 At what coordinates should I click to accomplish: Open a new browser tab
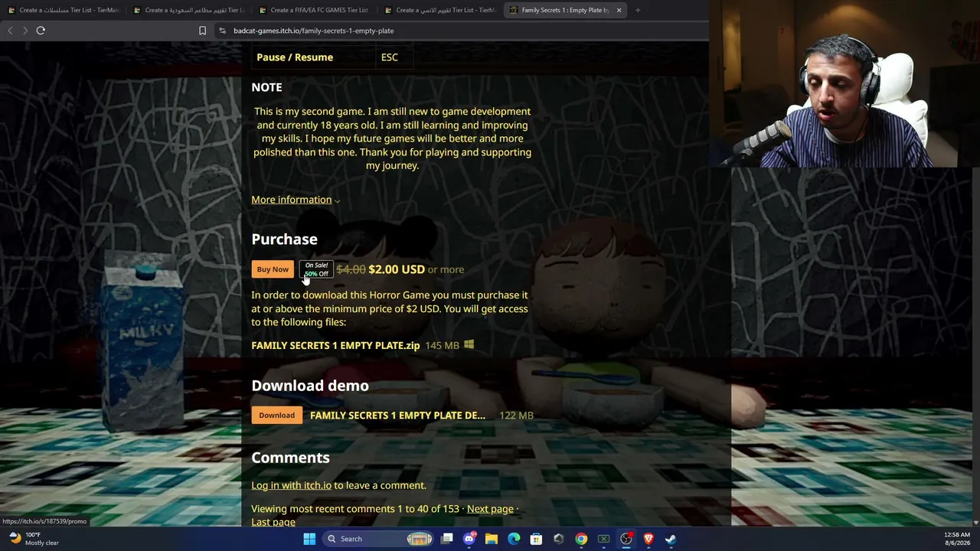[638, 10]
